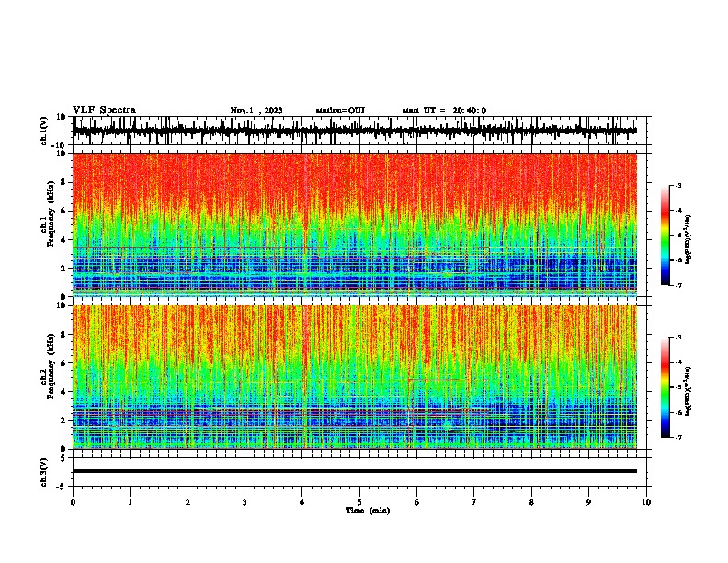
Task: Click the "ch.3(V)" axis label
Action: click(44, 472)
